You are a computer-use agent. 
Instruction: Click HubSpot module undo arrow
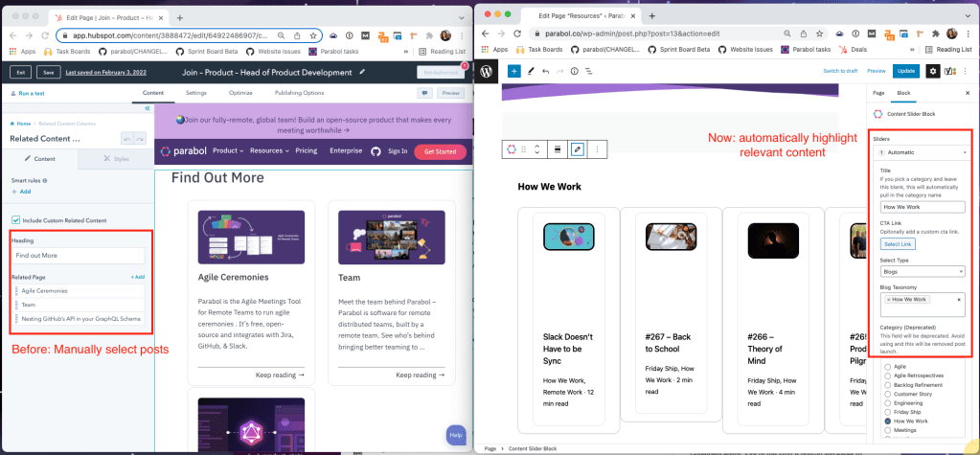tap(126, 139)
